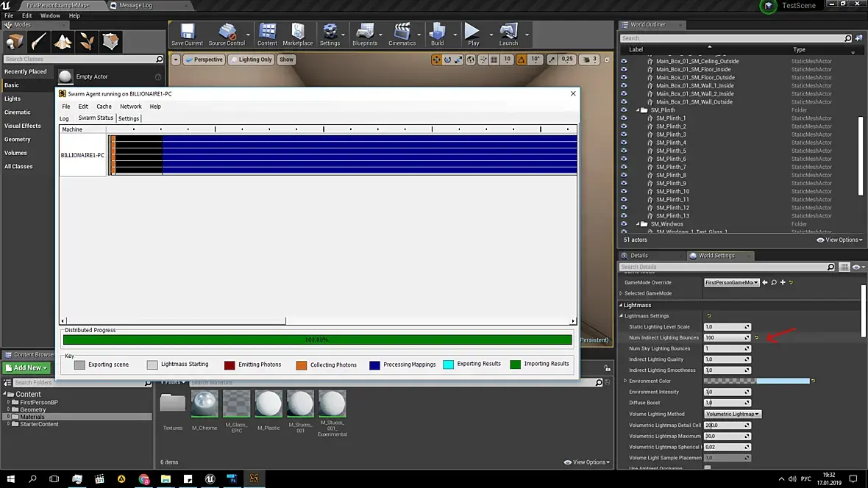Select the translate gizmo tool
868x488 pixels.
coord(437,60)
